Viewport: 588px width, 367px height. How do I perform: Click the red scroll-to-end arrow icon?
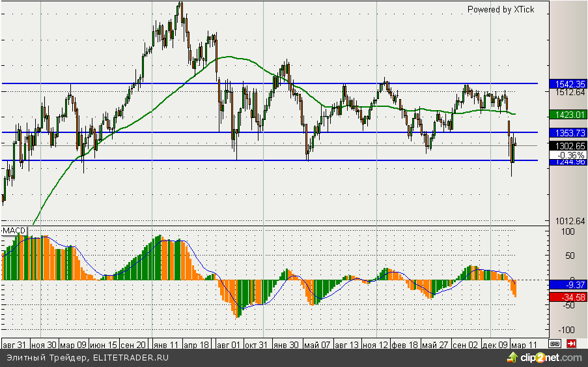(571, 343)
